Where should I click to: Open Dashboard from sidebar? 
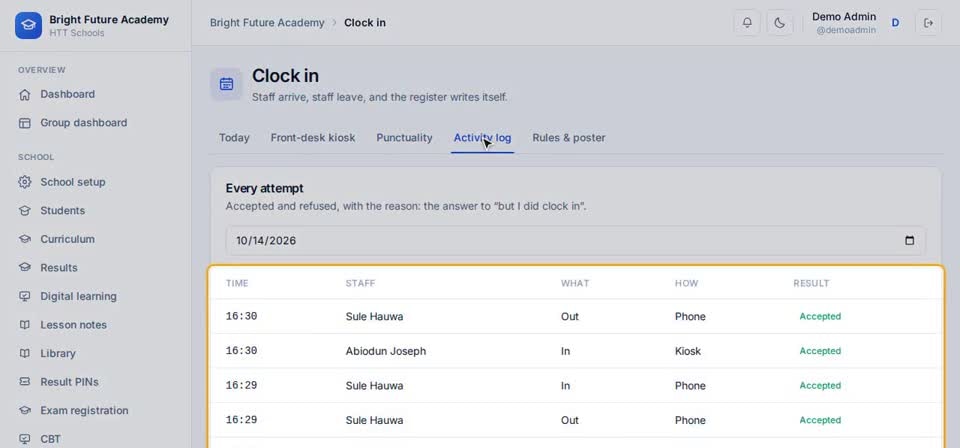(67, 94)
